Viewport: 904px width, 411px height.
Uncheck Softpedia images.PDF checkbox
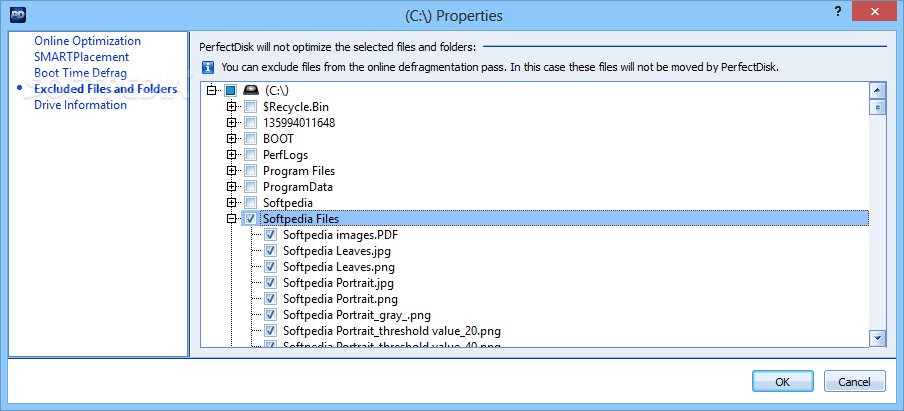pyautogui.click(x=271, y=235)
